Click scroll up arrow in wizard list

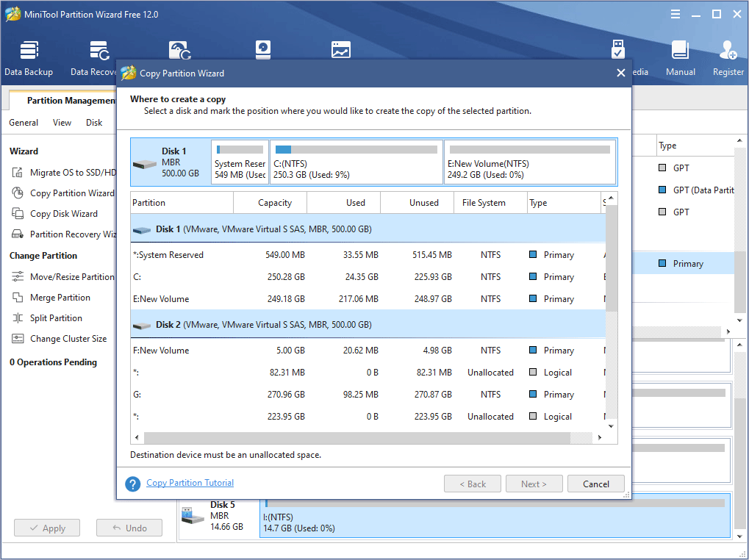[x=611, y=198]
